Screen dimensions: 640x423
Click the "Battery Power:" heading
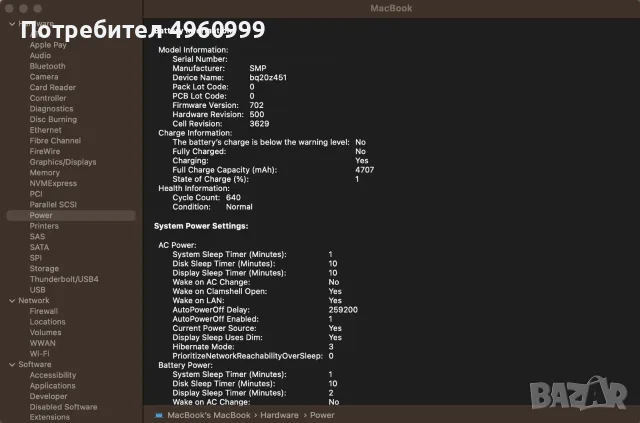pyautogui.click(x=185, y=365)
